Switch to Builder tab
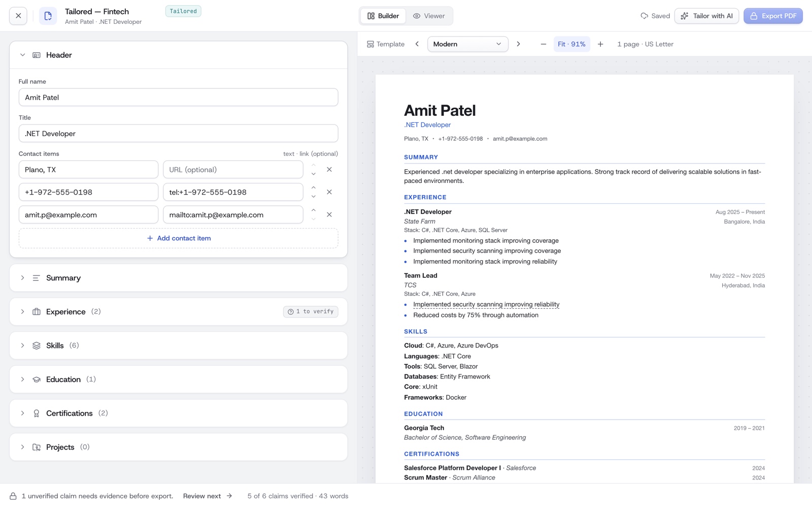 click(383, 16)
